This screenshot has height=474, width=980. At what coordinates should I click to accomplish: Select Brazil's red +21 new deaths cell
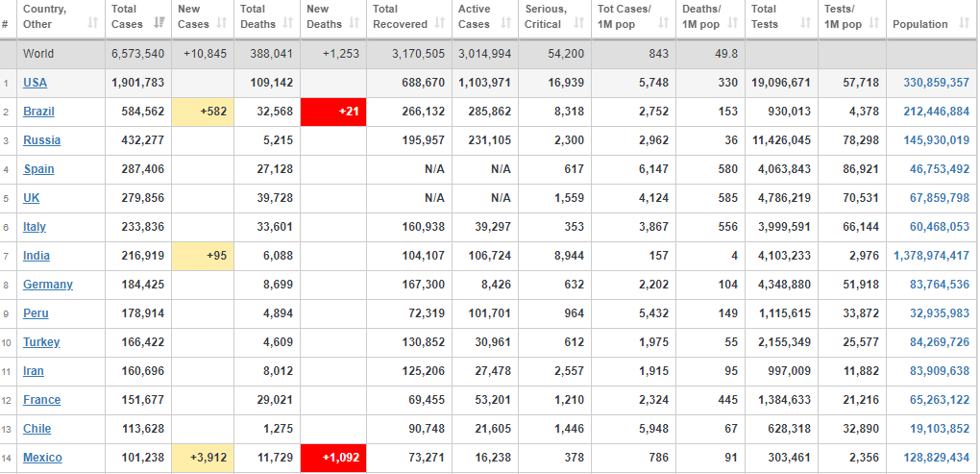coord(333,112)
